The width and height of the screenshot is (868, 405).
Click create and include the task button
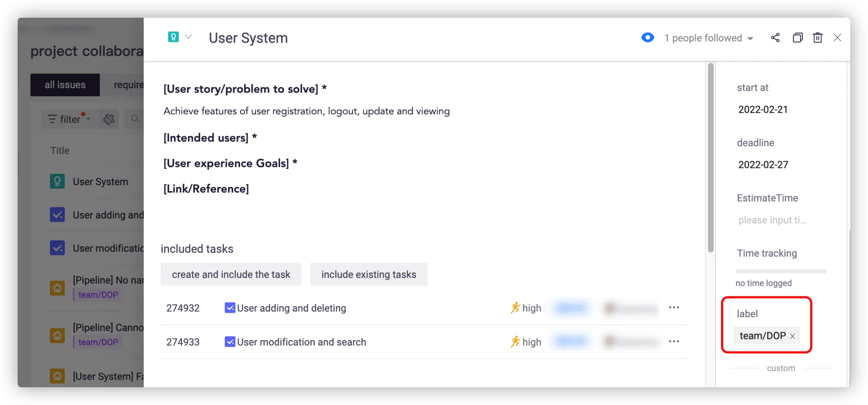(x=231, y=274)
